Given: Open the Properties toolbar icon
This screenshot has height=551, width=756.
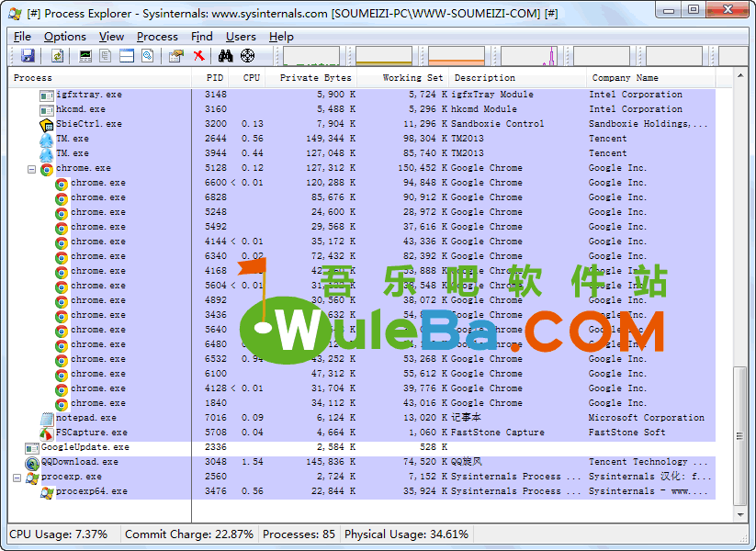Looking at the screenshot, I should tap(176, 56).
